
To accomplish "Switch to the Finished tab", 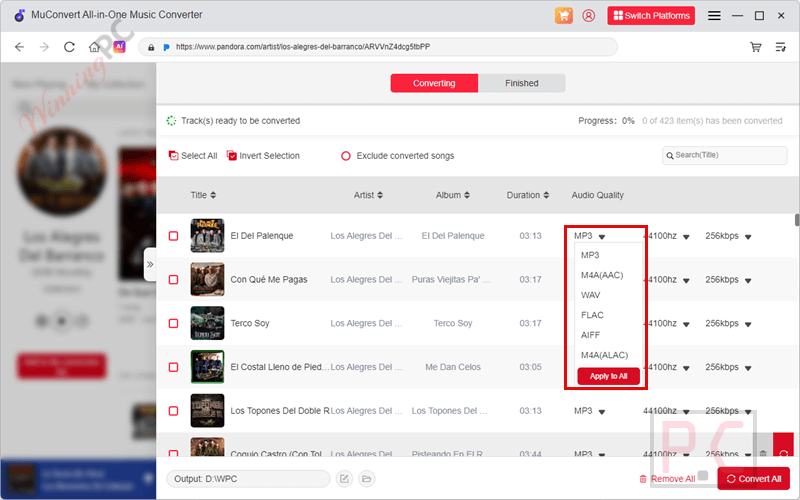I will [x=521, y=83].
